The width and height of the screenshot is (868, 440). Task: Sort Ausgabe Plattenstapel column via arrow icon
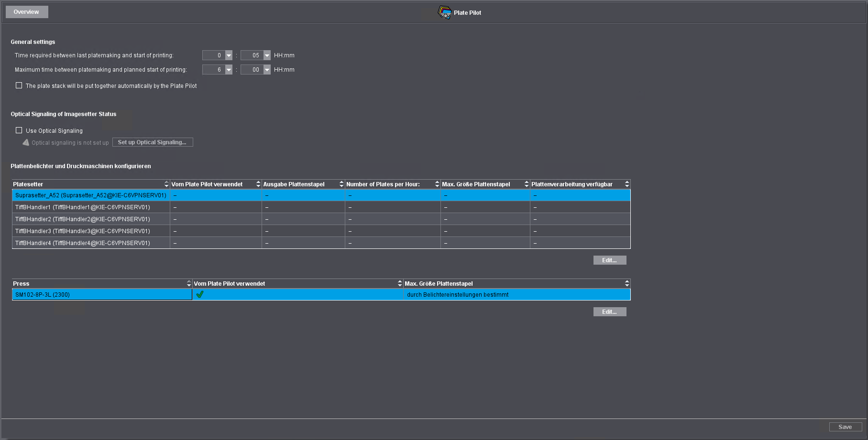(341, 184)
